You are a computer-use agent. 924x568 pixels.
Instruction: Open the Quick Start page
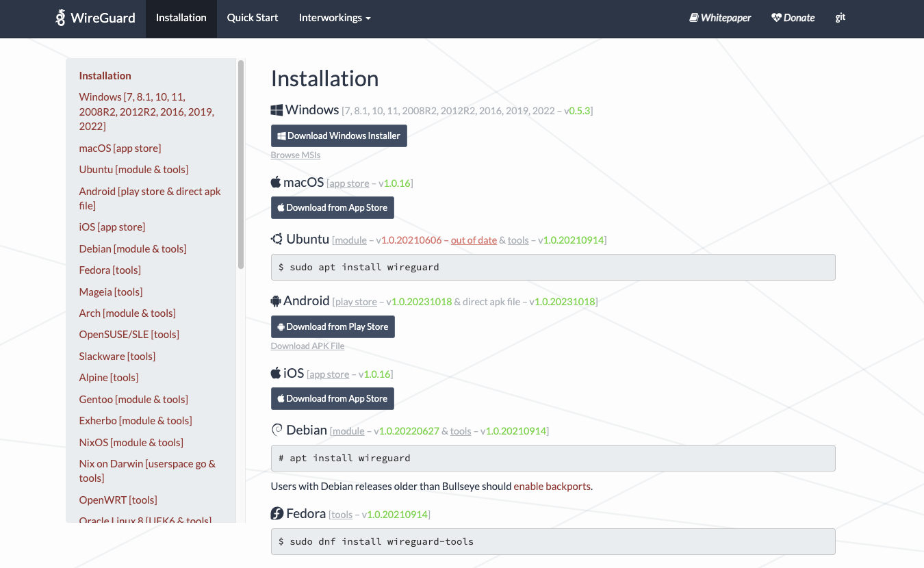(253, 18)
